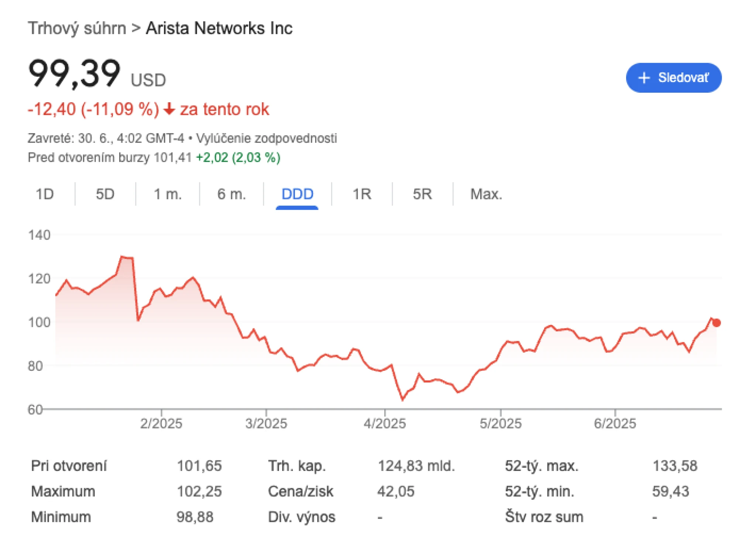Click the 99,39 USD price heading
This screenshot has width=756, height=537.
pyautogui.click(x=97, y=73)
